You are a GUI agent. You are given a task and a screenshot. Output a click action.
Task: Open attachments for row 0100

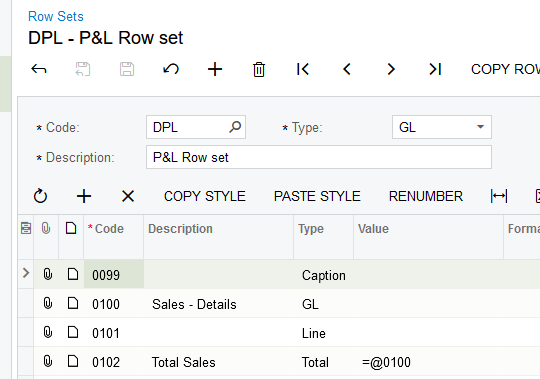coord(48,303)
